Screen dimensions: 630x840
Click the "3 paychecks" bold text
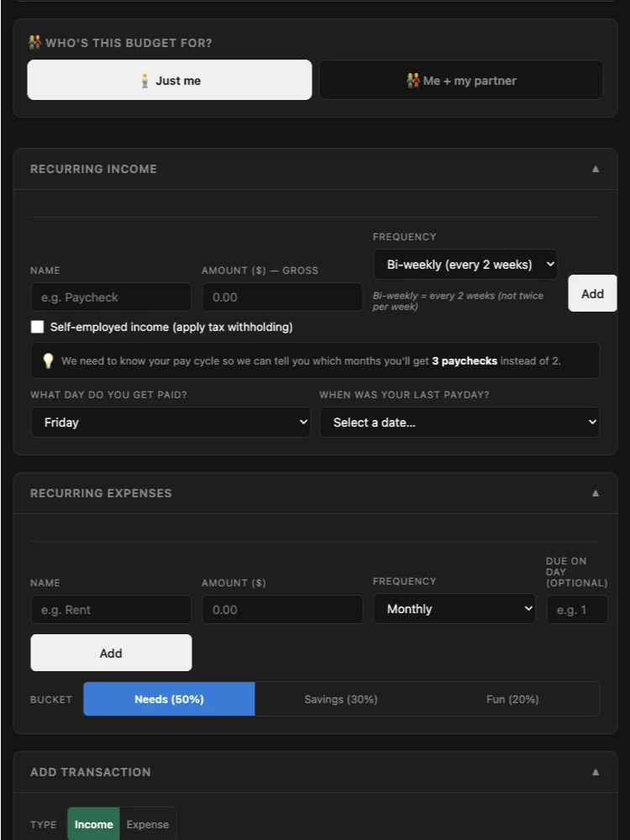465,360
